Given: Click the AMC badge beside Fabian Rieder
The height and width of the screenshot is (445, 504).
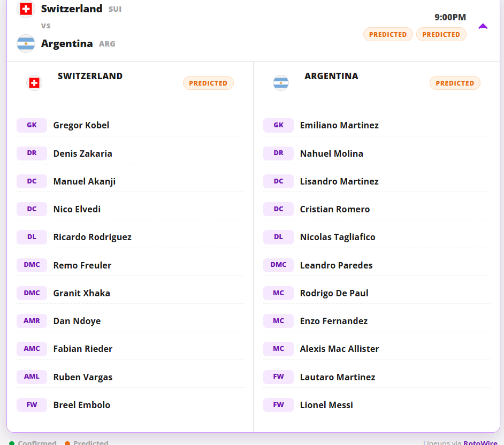Looking at the screenshot, I should [32, 349].
